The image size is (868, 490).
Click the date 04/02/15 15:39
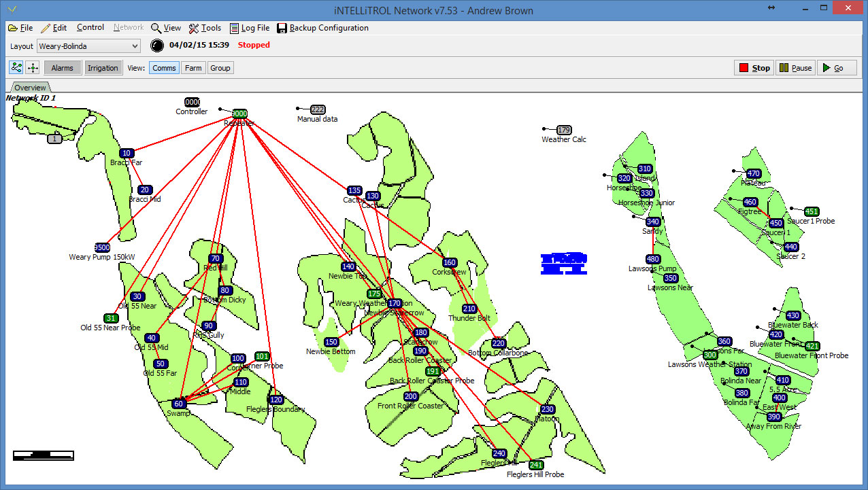coord(199,45)
